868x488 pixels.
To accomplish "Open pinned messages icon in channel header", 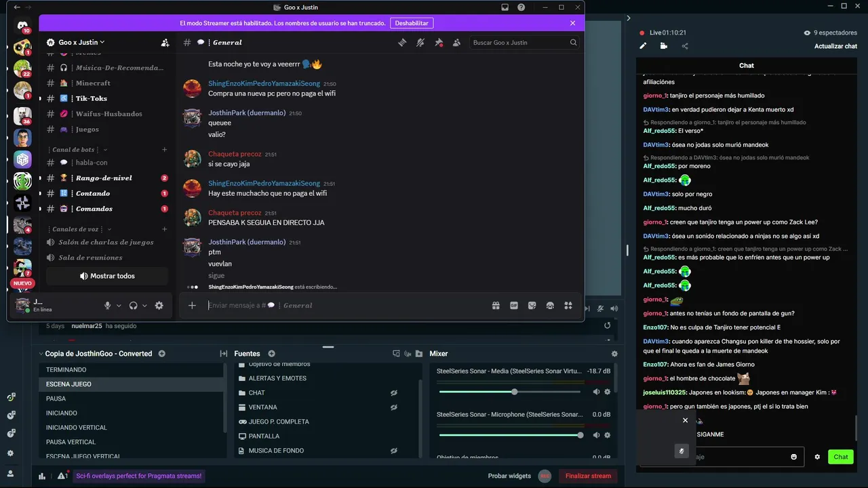I will pyautogui.click(x=439, y=43).
